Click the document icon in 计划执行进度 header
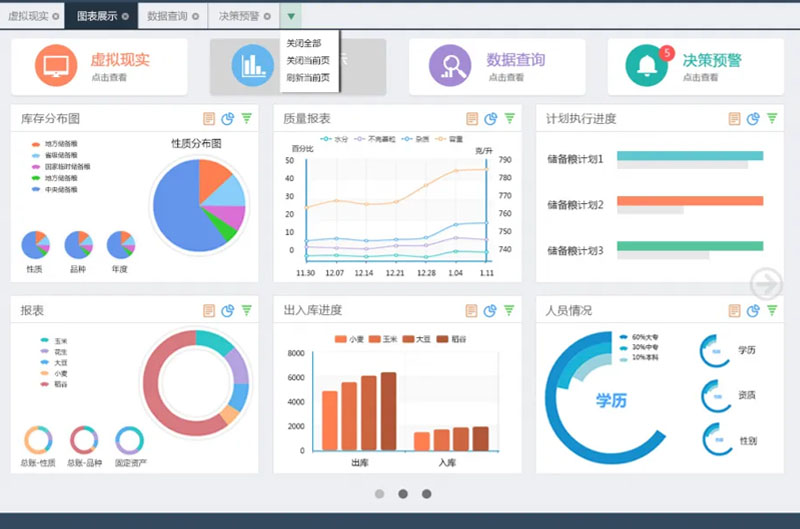This screenshot has height=529, width=800. (x=734, y=119)
